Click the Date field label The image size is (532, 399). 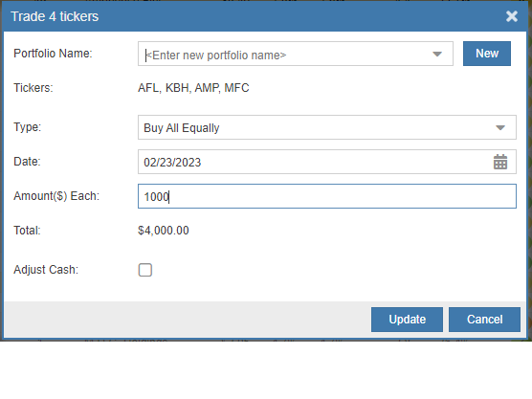tap(27, 162)
